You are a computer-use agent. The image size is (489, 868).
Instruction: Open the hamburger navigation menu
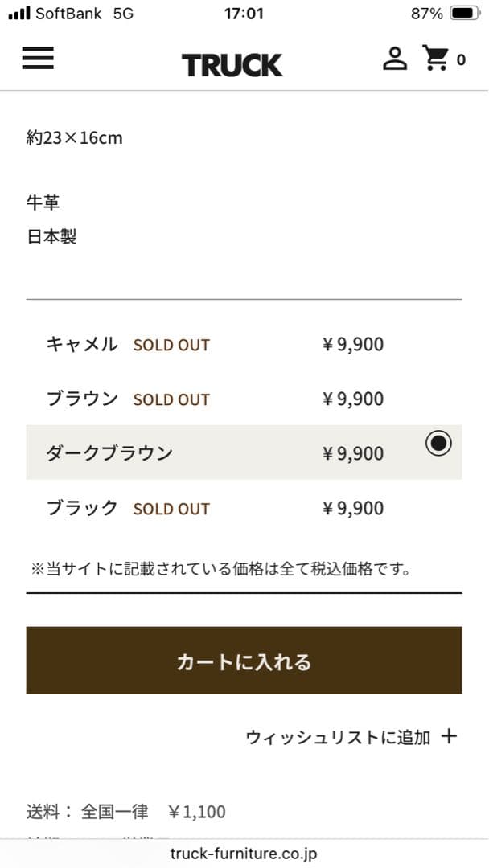[x=37, y=59]
